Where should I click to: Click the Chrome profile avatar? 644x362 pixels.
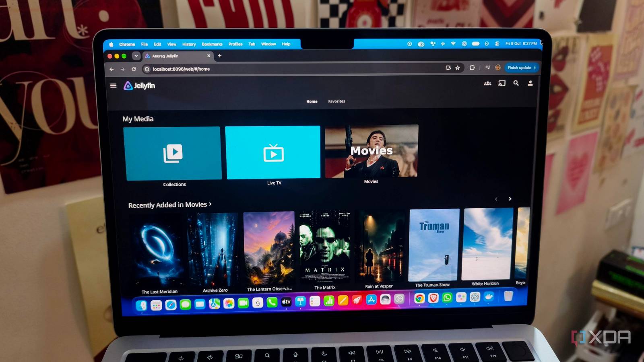498,68
